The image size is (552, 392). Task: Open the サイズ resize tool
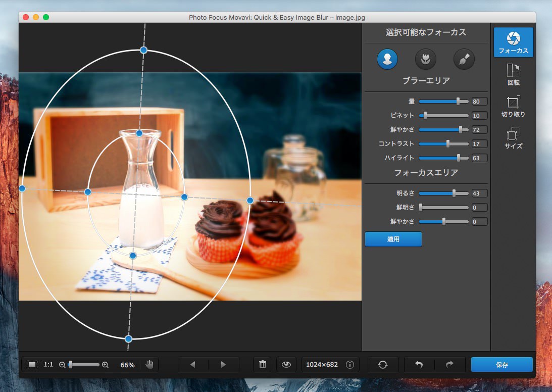(513, 138)
